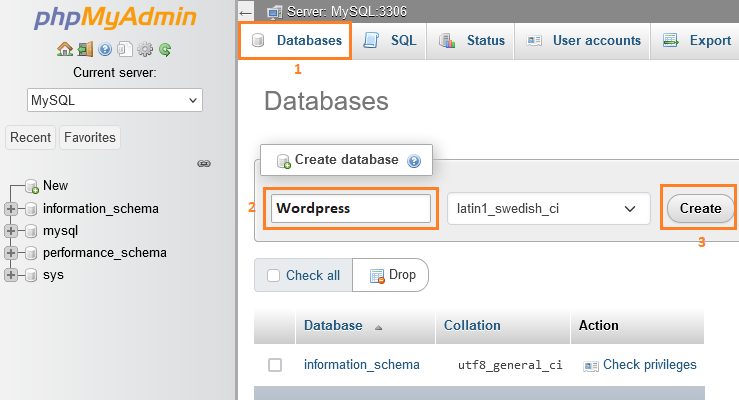The width and height of the screenshot is (739, 400).
Task: Switch to the SQL tab
Action: click(389, 41)
